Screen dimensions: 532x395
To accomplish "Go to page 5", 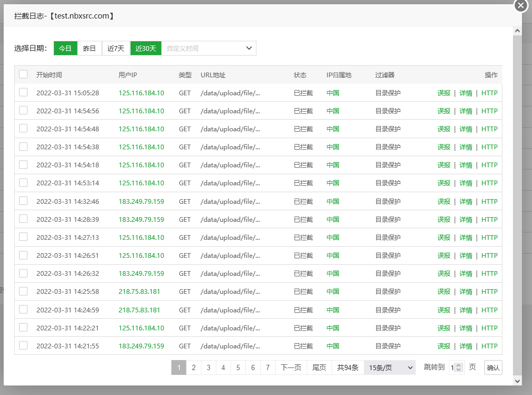I will point(238,367).
